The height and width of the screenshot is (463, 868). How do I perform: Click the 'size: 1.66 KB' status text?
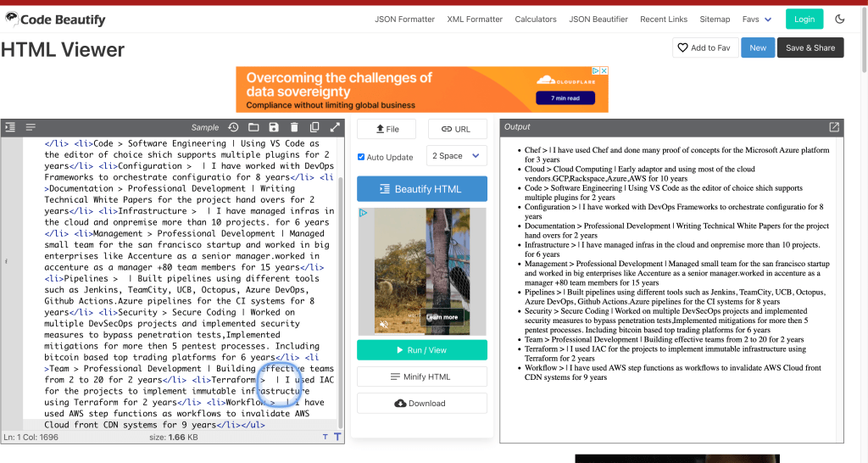coord(174,437)
